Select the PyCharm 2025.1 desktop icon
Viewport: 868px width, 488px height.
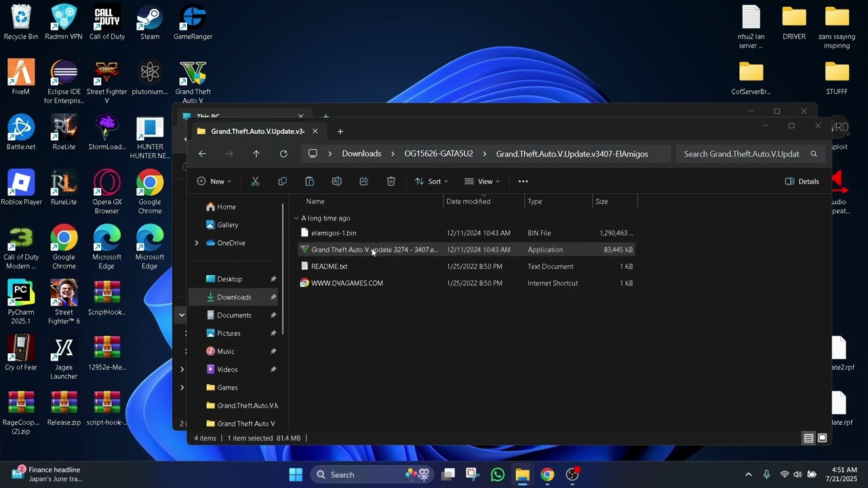21,302
